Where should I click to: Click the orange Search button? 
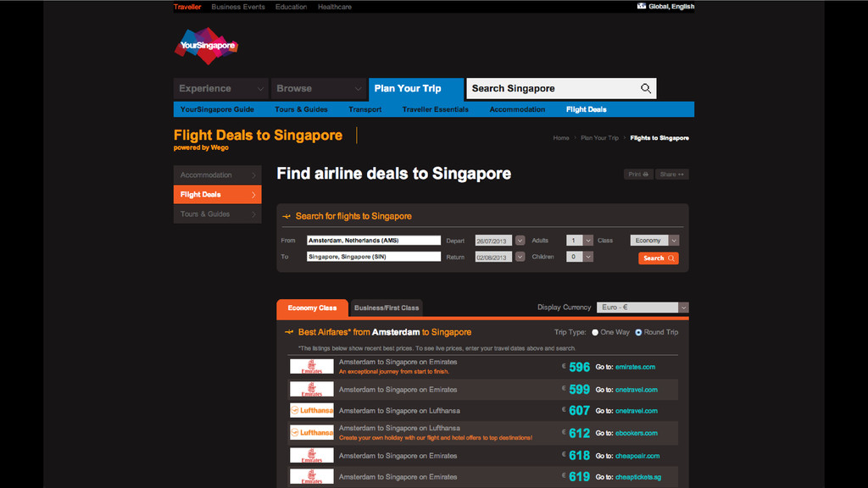[x=658, y=258]
